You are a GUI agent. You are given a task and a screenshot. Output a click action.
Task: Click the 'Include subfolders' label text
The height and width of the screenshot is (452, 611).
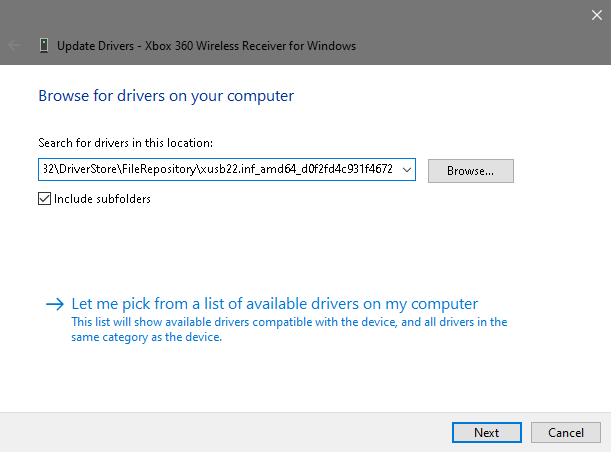pyautogui.click(x=102, y=199)
